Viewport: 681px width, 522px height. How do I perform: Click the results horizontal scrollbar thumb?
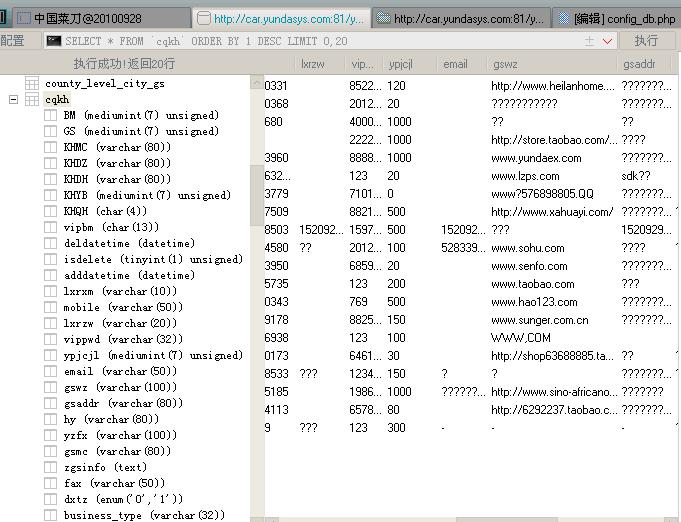(506, 519)
